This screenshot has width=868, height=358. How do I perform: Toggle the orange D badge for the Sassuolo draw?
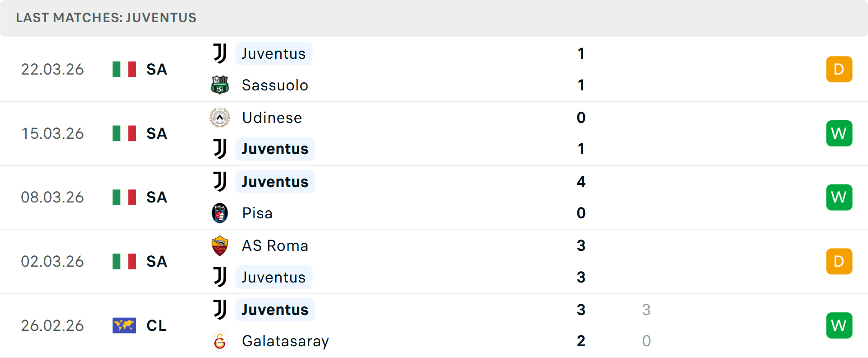pyautogui.click(x=839, y=69)
